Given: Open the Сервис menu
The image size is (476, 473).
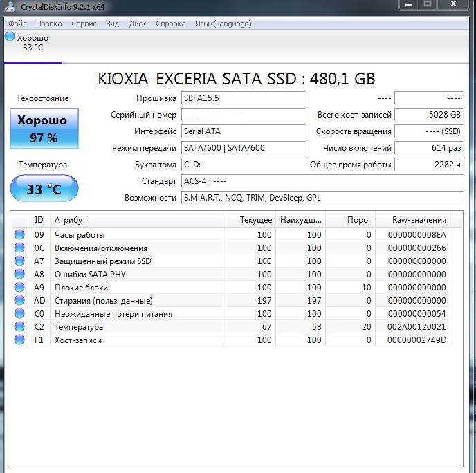Looking at the screenshot, I should coord(84,24).
